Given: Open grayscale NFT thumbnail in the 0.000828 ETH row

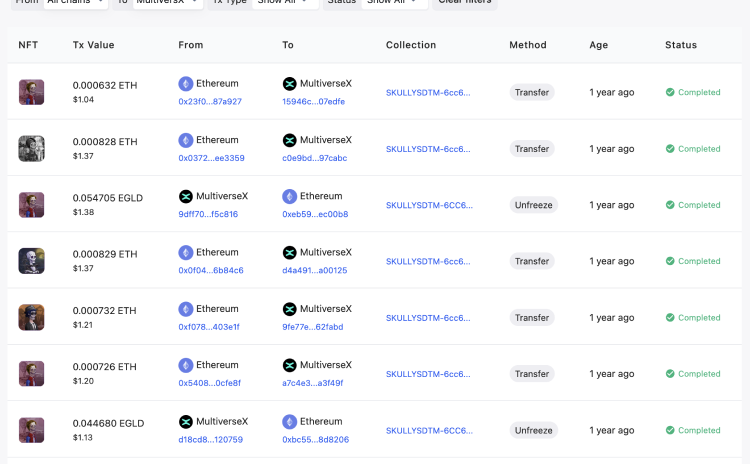Looking at the screenshot, I should 32,148.
